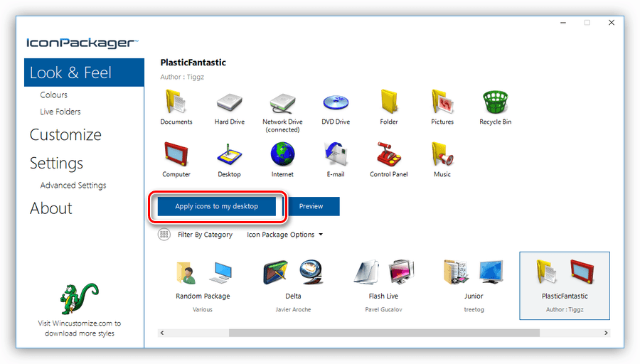640x364 pixels.
Task: Choose the Junior icon package
Action: (474, 286)
